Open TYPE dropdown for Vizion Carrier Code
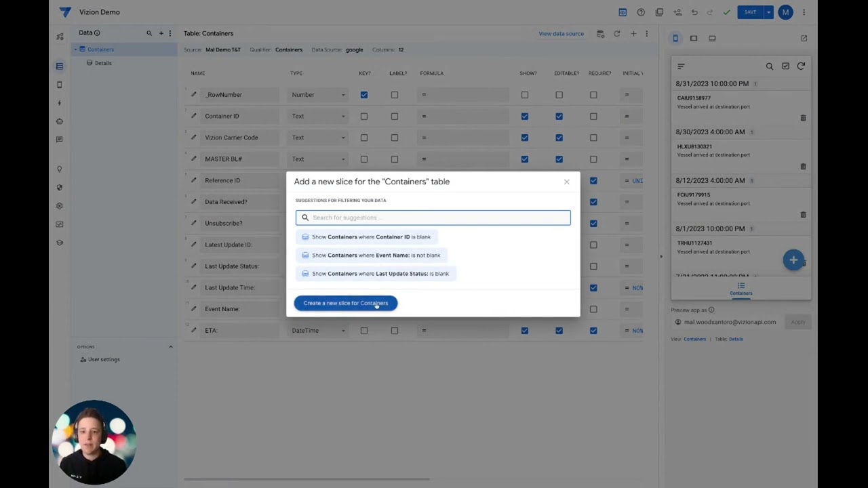The width and height of the screenshot is (868, 488). coord(318,138)
